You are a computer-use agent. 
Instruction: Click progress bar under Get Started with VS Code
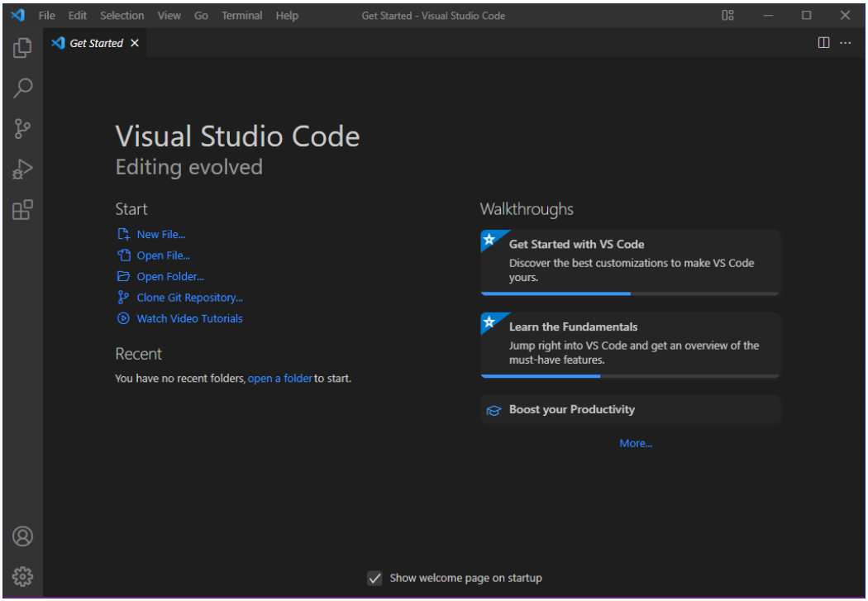[x=631, y=293]
